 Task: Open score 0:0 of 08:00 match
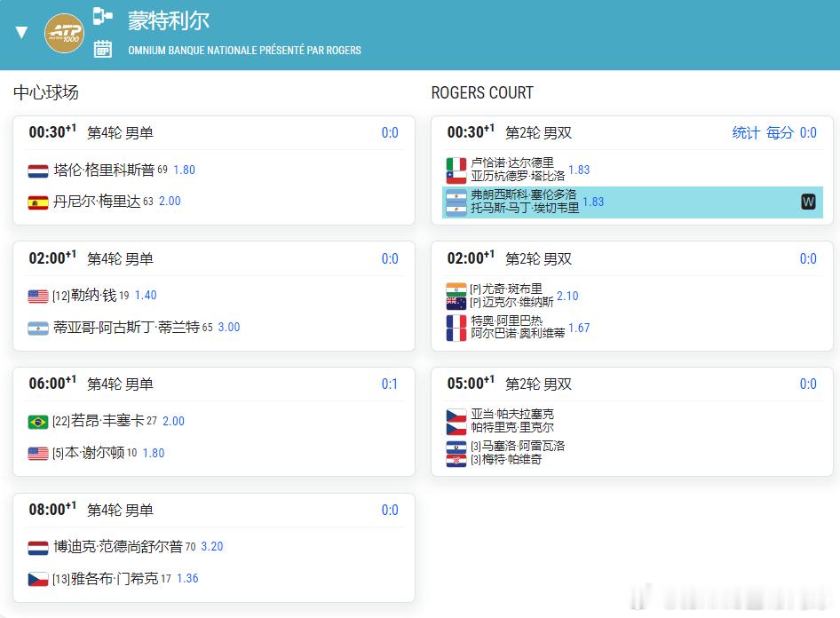(390, 510)
